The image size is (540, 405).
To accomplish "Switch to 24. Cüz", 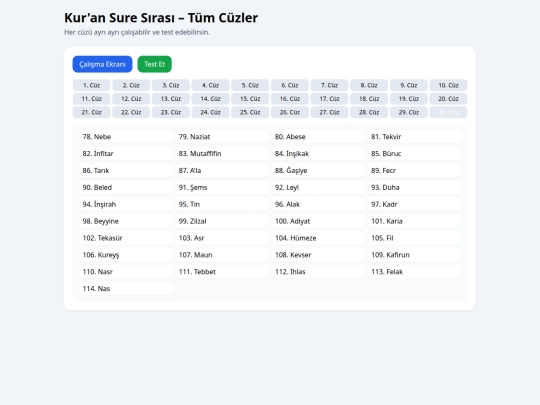I will [x=210, y=112].
